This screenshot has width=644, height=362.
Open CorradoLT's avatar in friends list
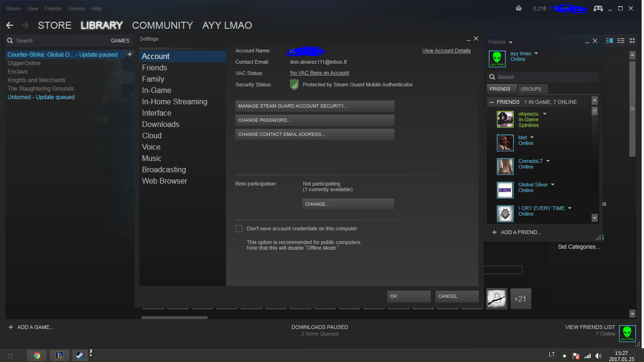(505, 166)
